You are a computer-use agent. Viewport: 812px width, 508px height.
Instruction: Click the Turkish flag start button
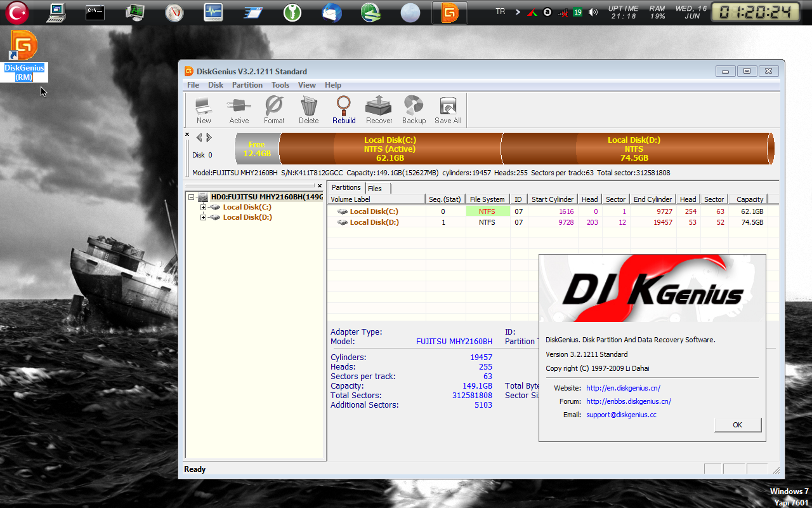click(17, 12)
